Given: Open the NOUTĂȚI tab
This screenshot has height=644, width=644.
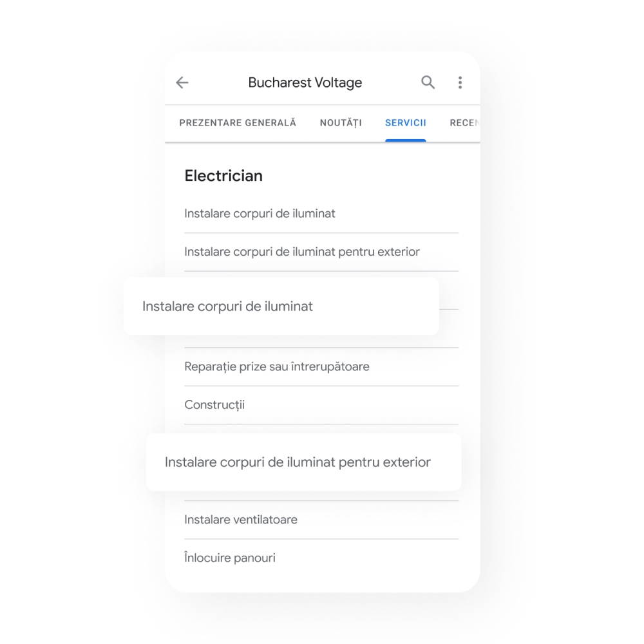Looking at the screenshot, I should 341,123.
